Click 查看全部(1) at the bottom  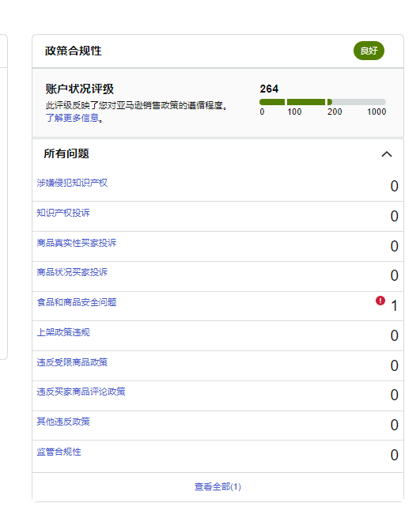[218, 486]
